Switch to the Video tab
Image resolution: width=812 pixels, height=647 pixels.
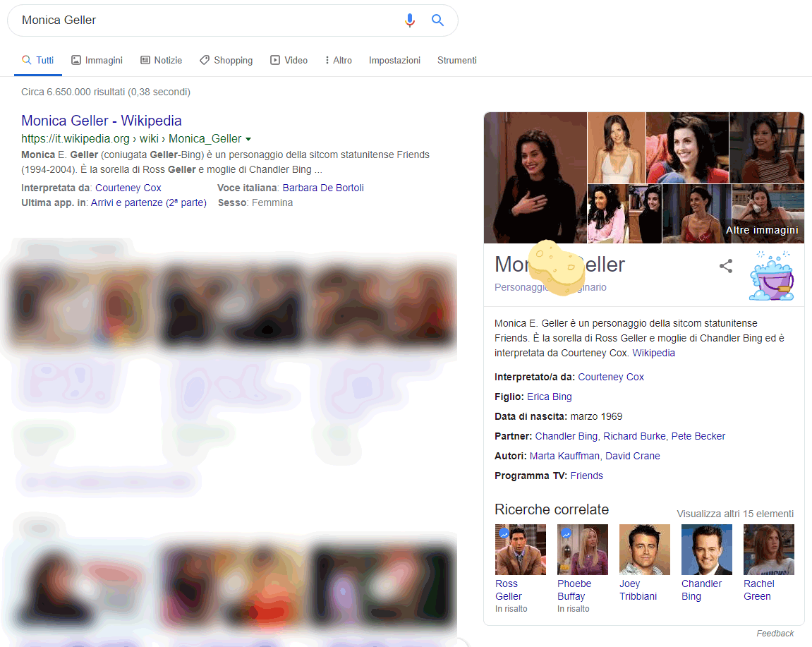[x=289, y=60]
